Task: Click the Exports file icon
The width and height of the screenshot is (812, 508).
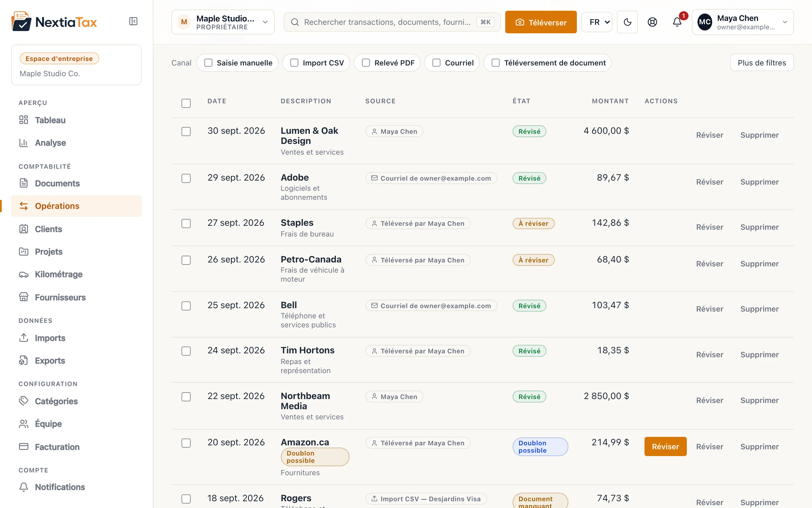Action: click(23, 360)
